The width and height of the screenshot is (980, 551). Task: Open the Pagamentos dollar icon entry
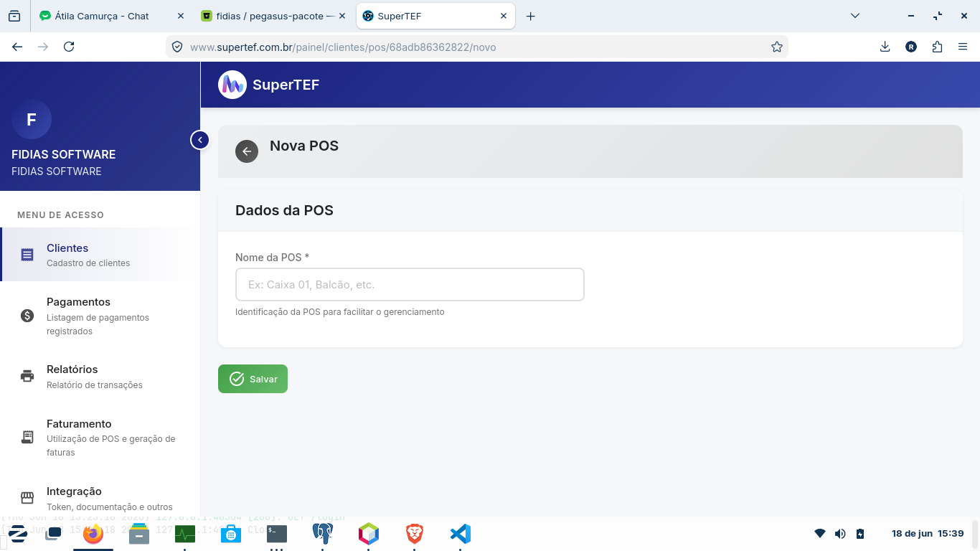(27, 316)
